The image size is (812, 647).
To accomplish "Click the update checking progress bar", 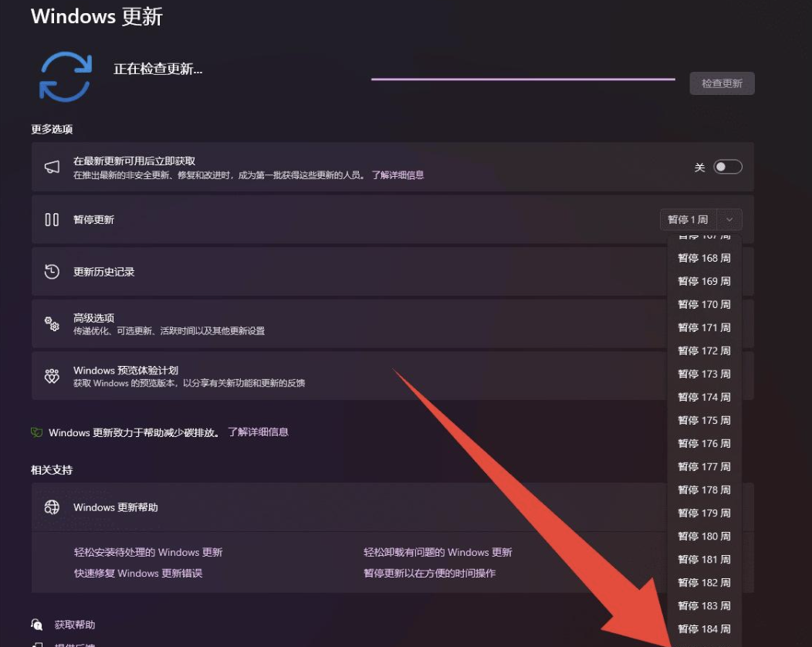I will pyautogui.click(x=523, y=79).
